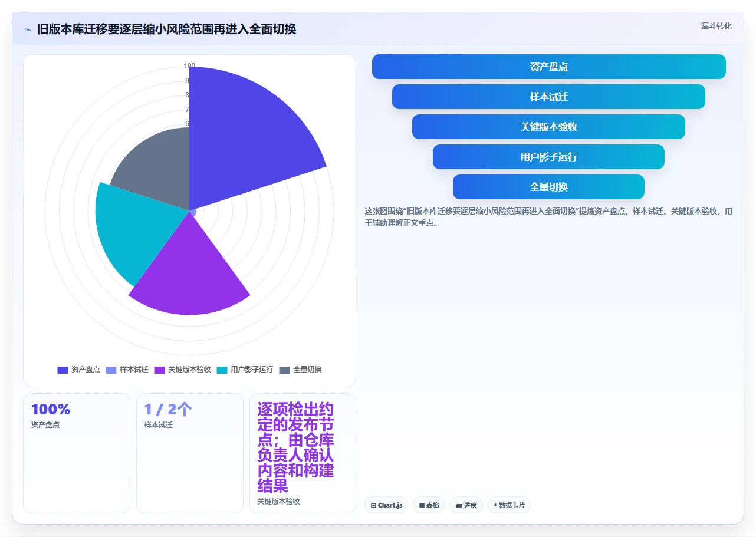Toggle 样本试迁 legend swatch in chart
The image size is (756, 537).
click(111, 370)
